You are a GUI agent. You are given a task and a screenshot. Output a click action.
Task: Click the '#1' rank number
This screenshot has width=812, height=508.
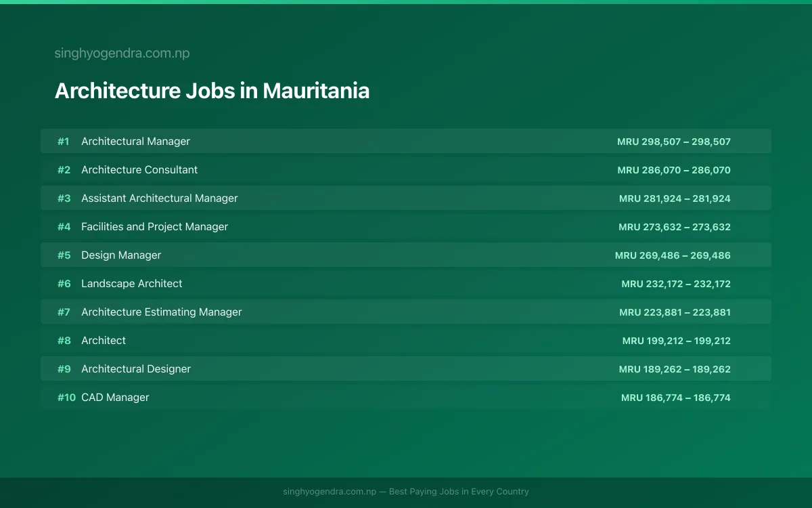(x=64, y=142)
